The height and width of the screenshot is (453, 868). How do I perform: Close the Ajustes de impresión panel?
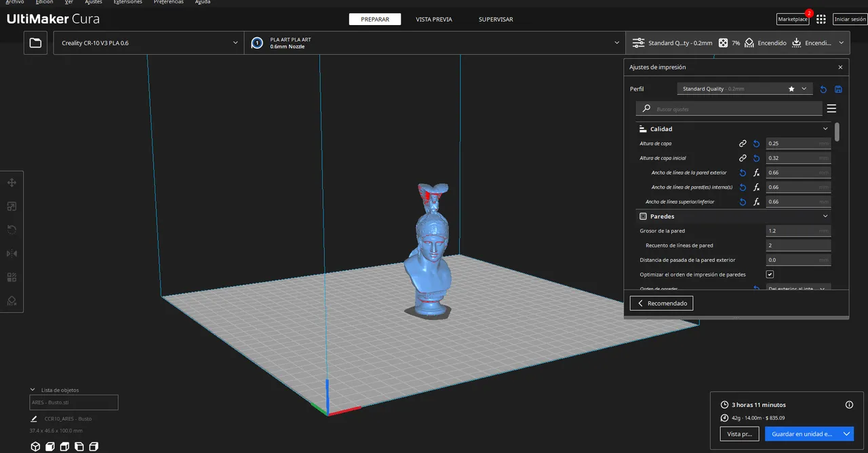coord(840,67)
